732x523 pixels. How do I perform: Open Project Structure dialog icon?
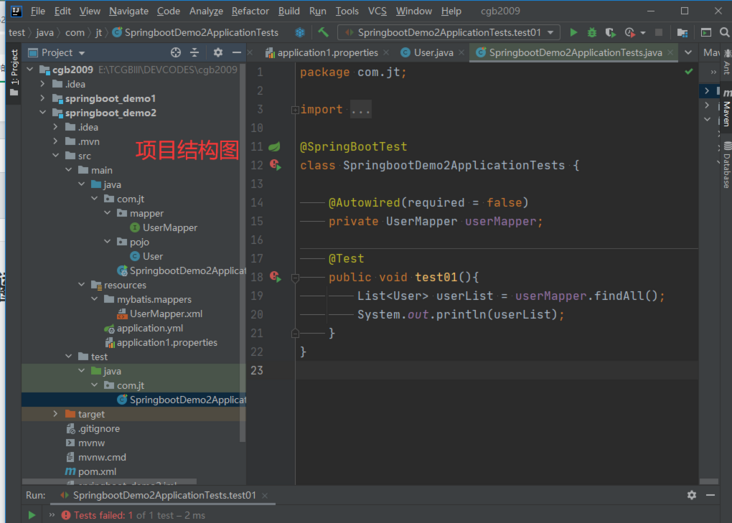(683, 32)
